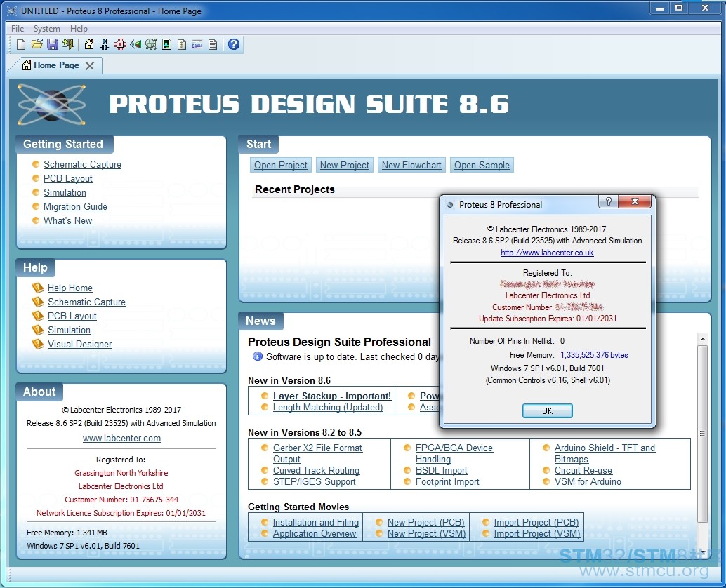The image size is (726, 588).
Task: Open Simulation link in Getting Started
Action: click(65, 192)
